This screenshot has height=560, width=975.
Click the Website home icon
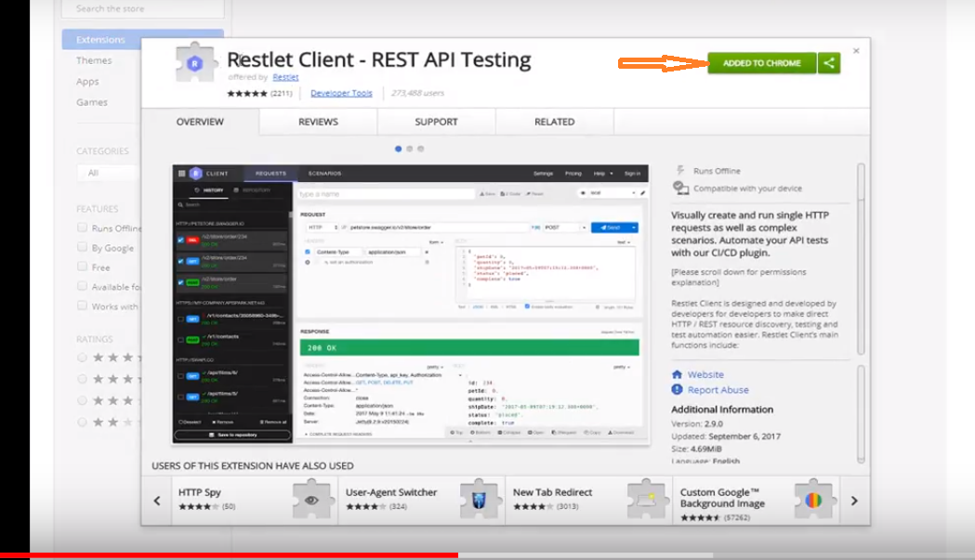pyautogui.click(x=678, y=374)
